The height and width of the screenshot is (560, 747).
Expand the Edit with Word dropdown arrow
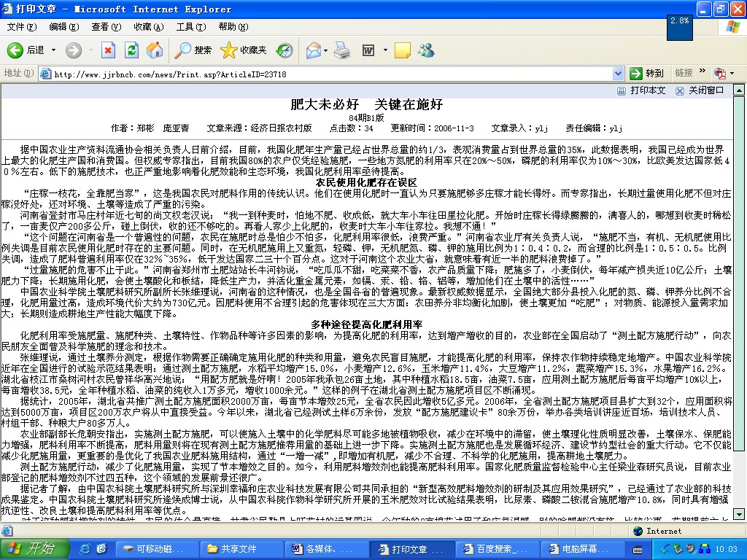[385, 50]
